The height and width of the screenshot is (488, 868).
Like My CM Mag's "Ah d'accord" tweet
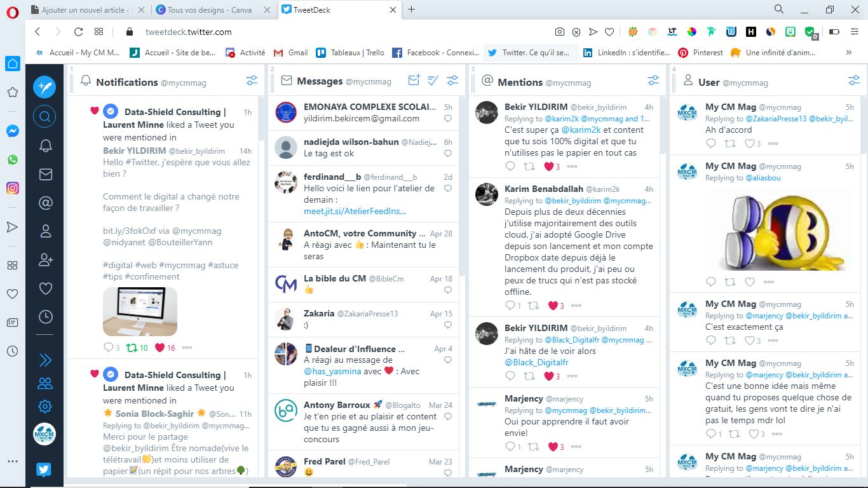pos(749,144)
